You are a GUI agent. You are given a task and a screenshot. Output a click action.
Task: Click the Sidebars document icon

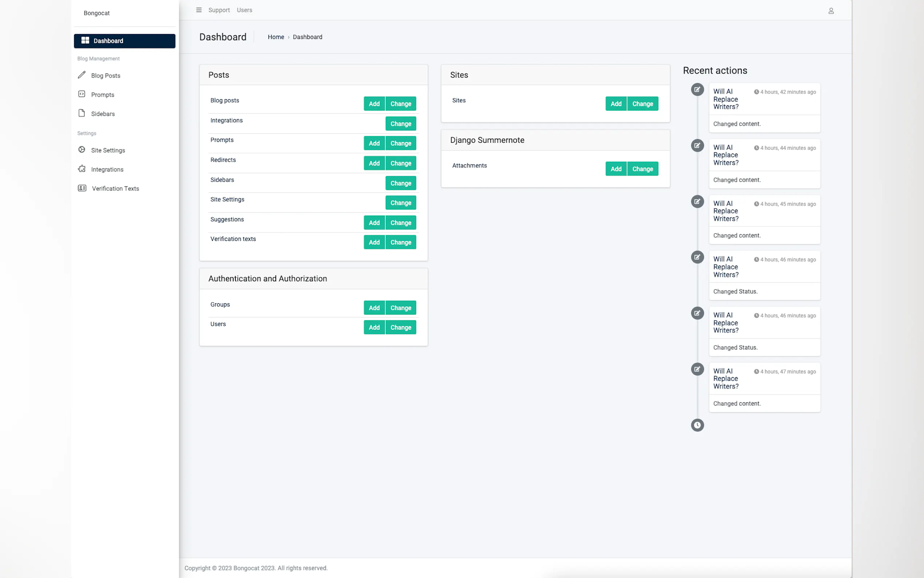82,113
